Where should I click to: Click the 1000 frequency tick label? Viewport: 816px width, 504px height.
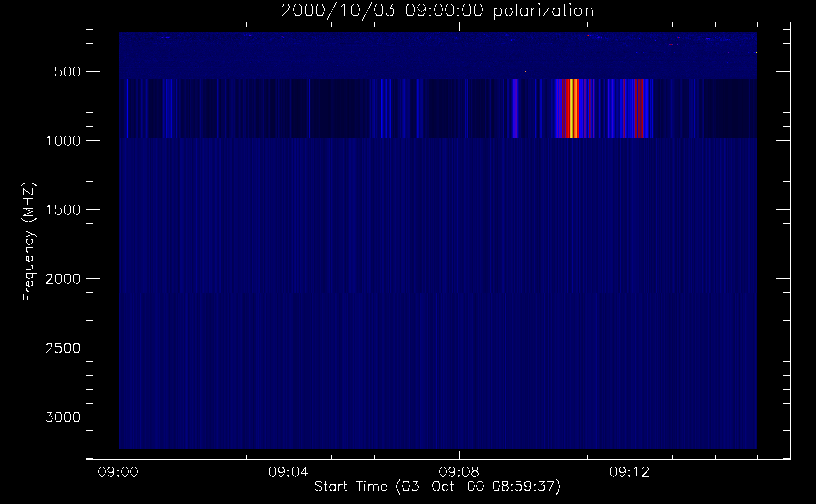[x=63, y=141]
